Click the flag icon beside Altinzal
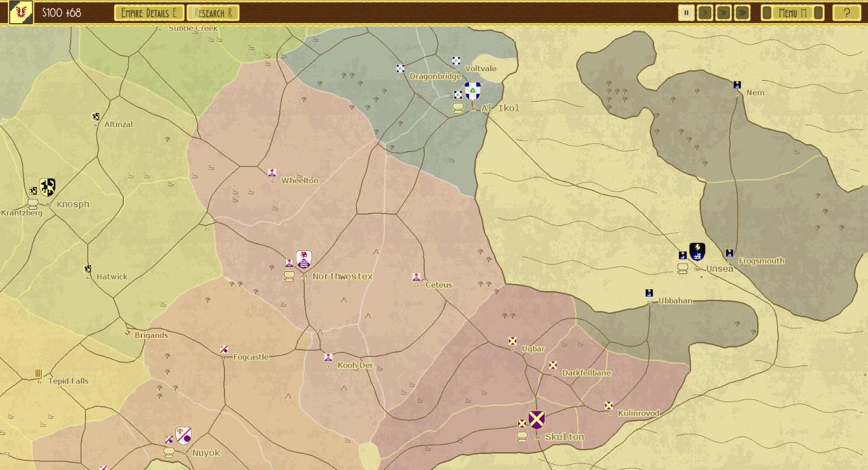 pyautogui.click(x=96, y=117)
